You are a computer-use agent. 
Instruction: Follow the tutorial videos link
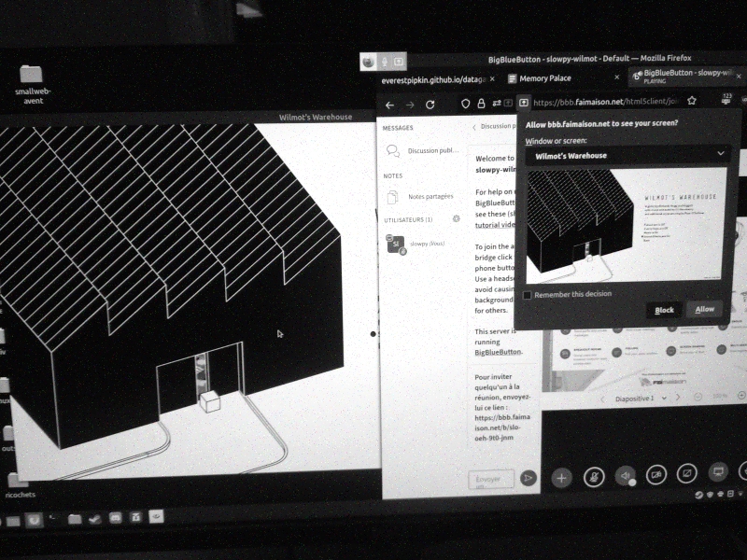pos(495,225)
